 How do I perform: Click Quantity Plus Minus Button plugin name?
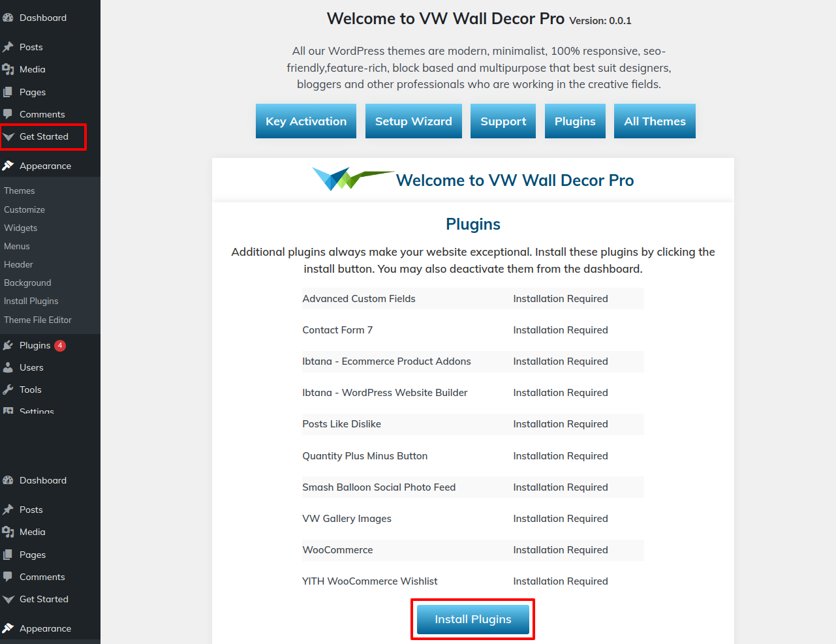click(365, 456)
